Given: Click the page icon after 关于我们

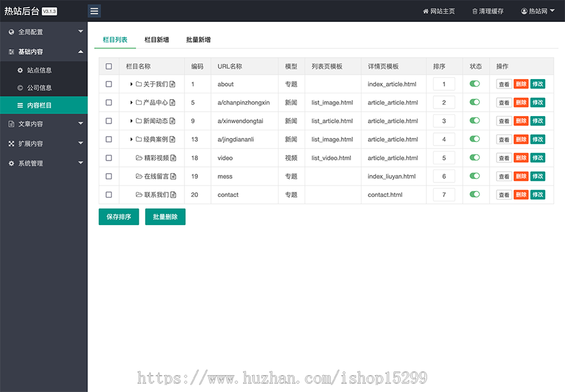Looking at the screenshot, I should tap(172, 84).
